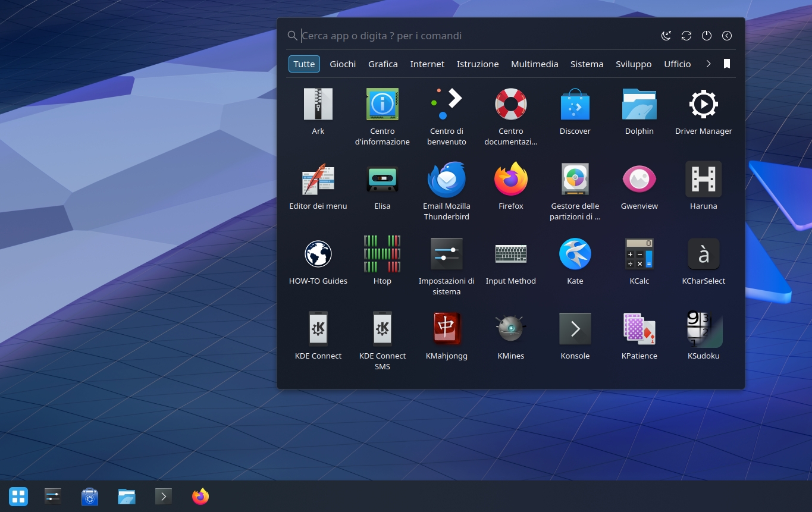Show favorites via bookmark icon
Viewport: 812px width, 512px height.
point(727,64)
